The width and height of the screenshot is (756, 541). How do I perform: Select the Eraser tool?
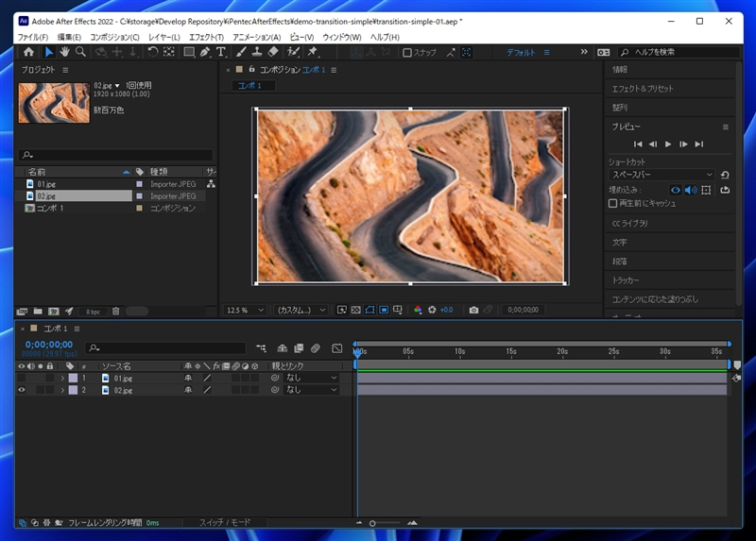point(273,52)
